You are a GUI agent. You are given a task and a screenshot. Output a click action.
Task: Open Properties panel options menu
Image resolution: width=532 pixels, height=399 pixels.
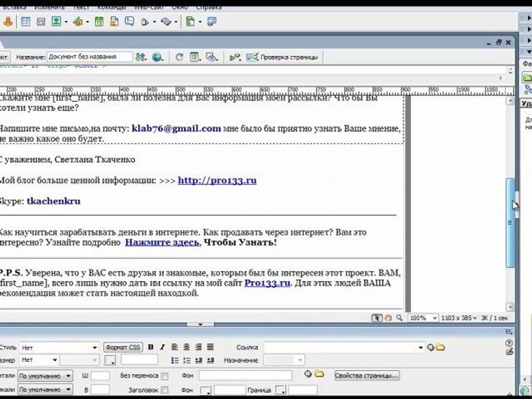click(x=509, y=332)
